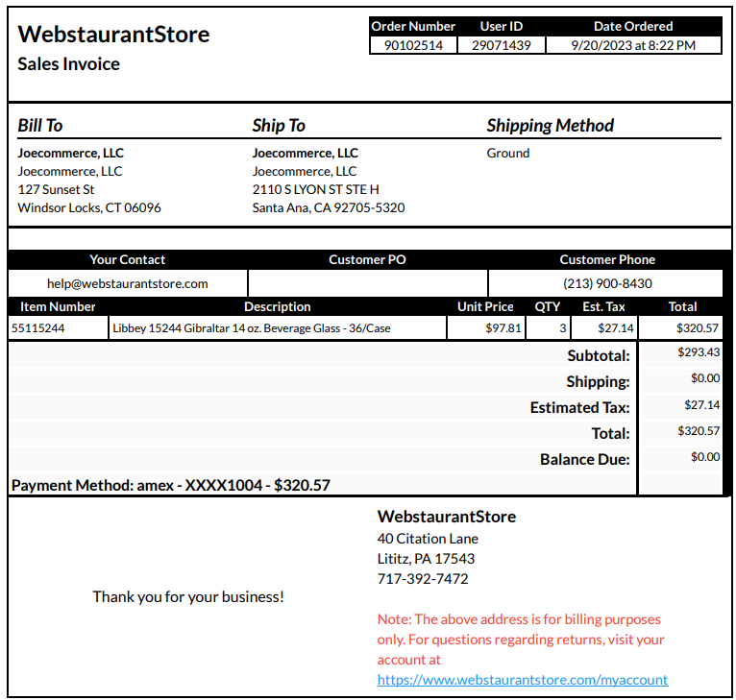The image size is (736, 700).
Task: Click the Estimated Tax summary amount $27.14
Action: click(701, 405)
